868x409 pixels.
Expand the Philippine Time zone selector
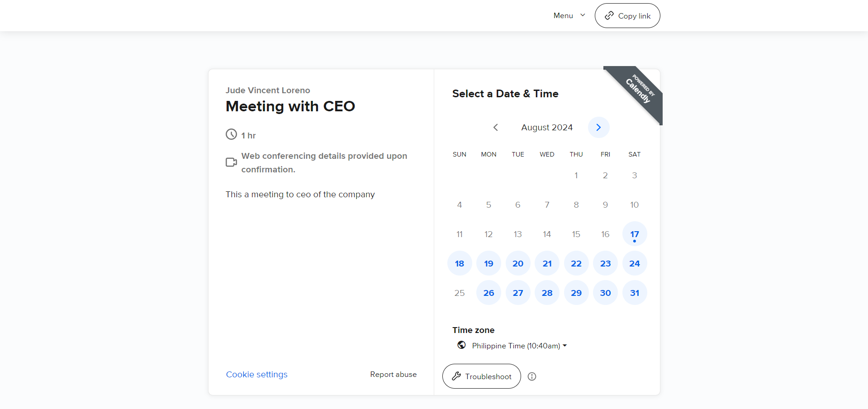click(519, 346)
